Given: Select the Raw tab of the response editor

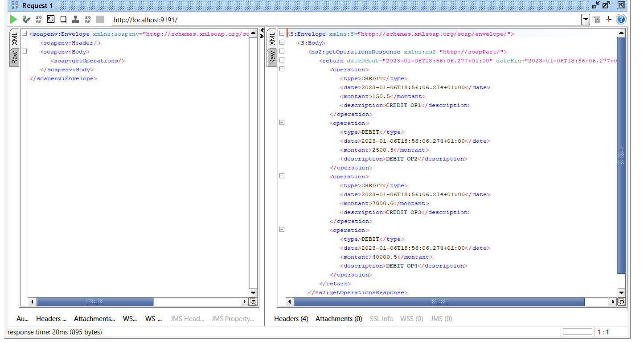Looking at the screenshot, I should (x=271, y=58).
